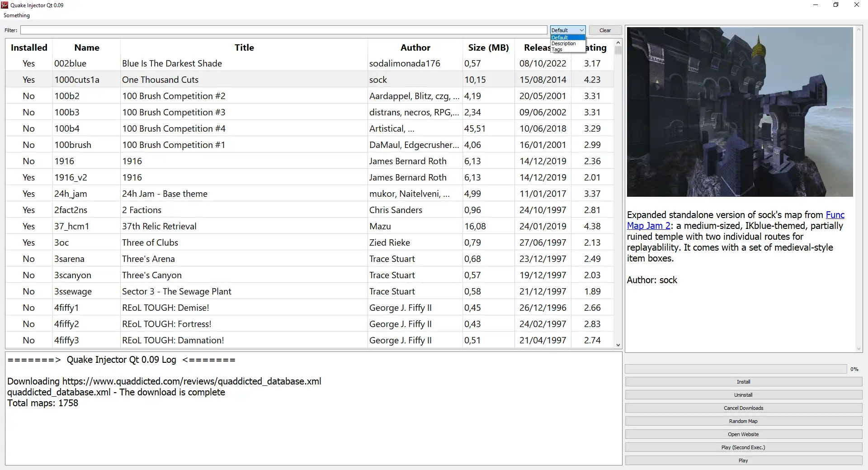The image size is (868, 470).
Task: Click the Play button
Action: (x=744, y=461)
